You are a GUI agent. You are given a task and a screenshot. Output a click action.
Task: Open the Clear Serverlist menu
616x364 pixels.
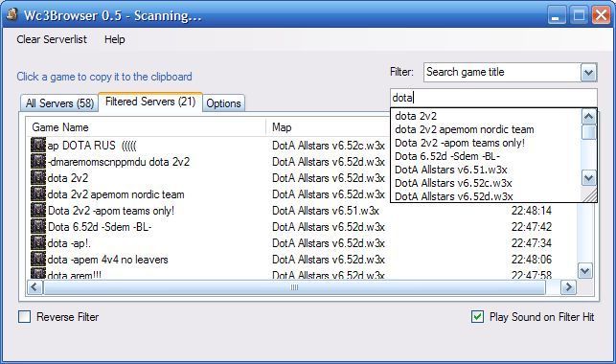[52, 39]
